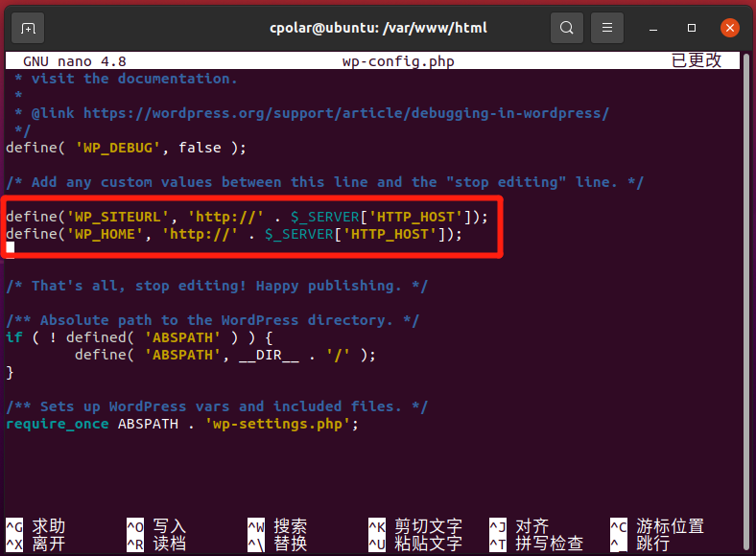Click the ^\ 替换 replace shortcut

pos(277,544)
